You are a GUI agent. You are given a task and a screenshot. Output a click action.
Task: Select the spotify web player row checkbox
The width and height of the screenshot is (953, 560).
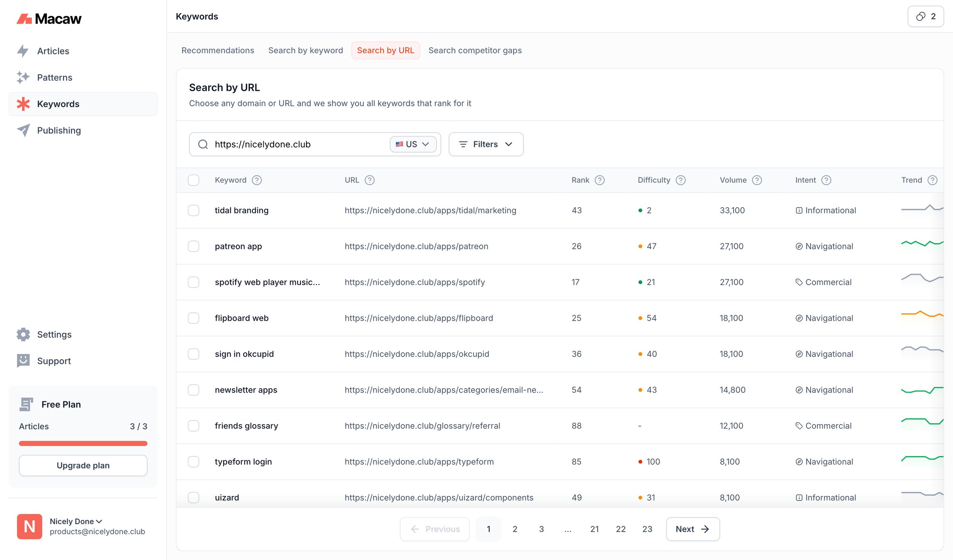click(x=193, y=282)
